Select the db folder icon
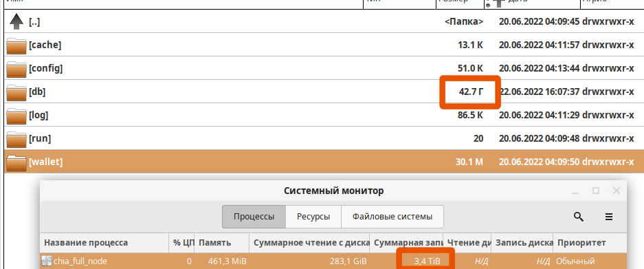The width and height of the screenshot is (644, 269). coord(16,92)
